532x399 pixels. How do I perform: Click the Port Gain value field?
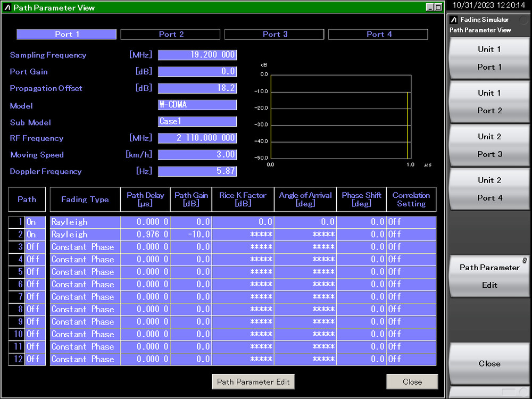click(x=197, y=72)
